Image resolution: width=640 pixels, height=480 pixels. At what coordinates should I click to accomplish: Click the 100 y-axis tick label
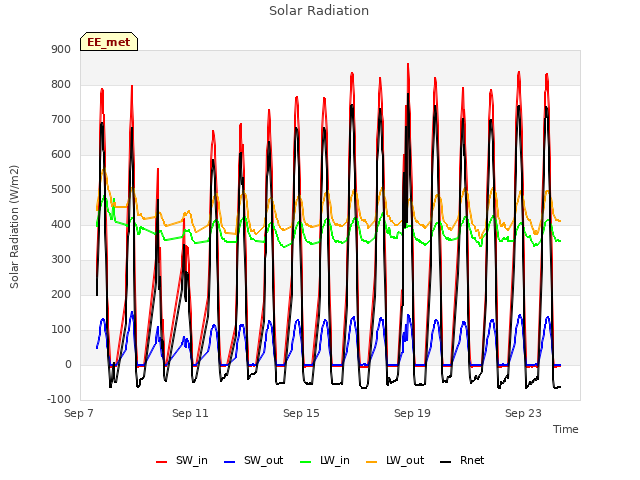pyautogui.click(x=61, y=329)
